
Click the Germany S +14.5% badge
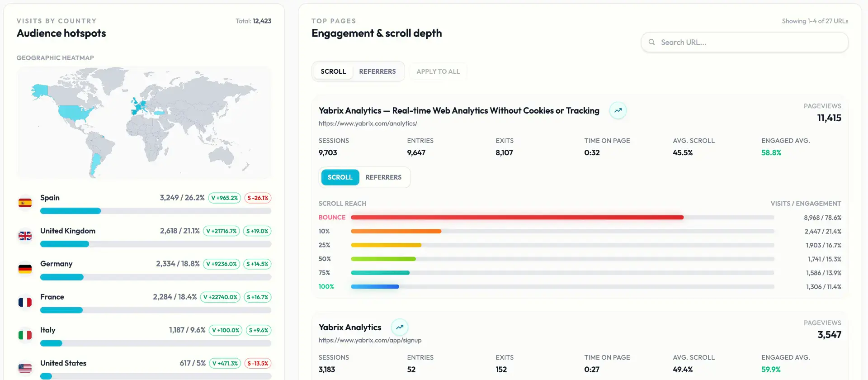[257, 264]
